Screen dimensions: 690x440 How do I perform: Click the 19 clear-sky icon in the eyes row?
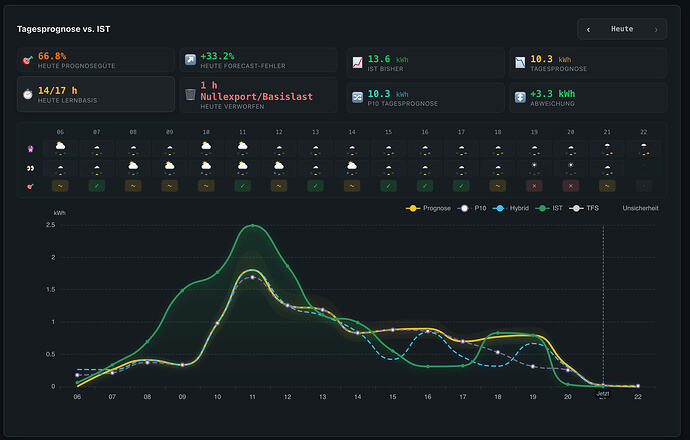(x=534, y=166)
